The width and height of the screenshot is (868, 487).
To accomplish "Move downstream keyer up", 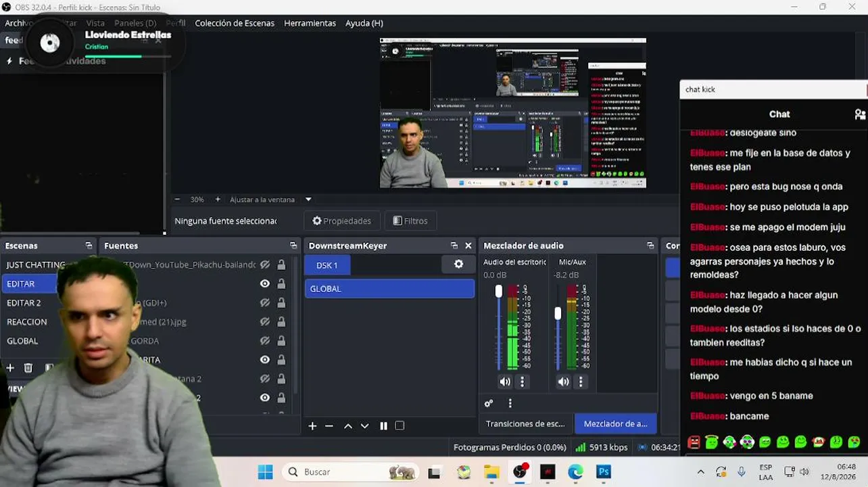I will tap(348, 426).
